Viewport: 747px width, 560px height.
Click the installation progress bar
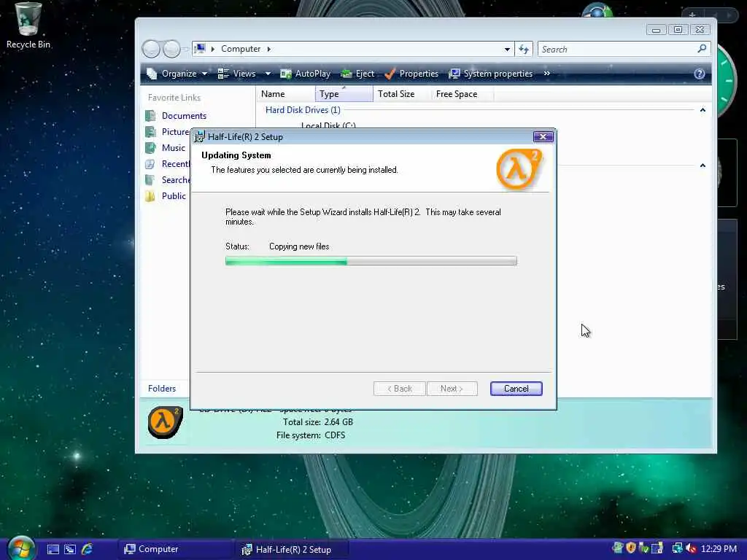371,260
